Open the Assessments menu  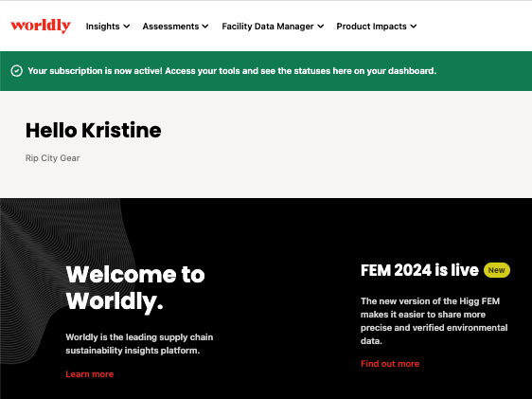[175, 27]
